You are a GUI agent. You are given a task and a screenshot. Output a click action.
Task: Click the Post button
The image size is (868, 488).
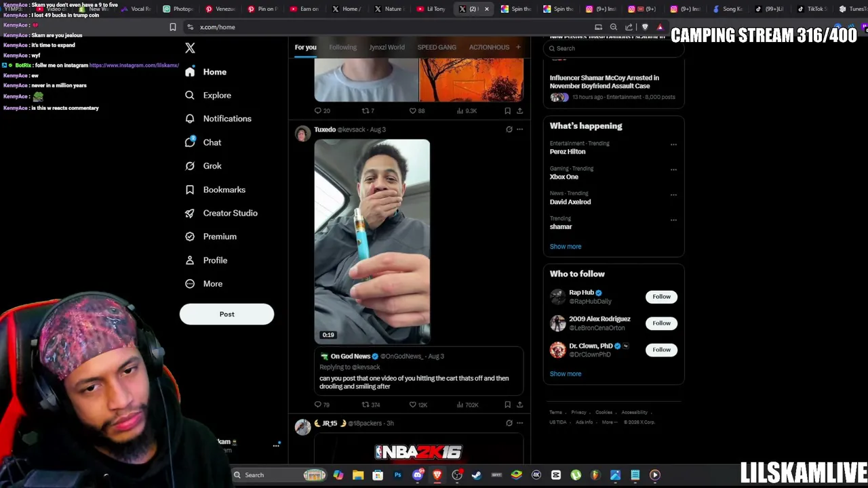click(x=226, y=314)
